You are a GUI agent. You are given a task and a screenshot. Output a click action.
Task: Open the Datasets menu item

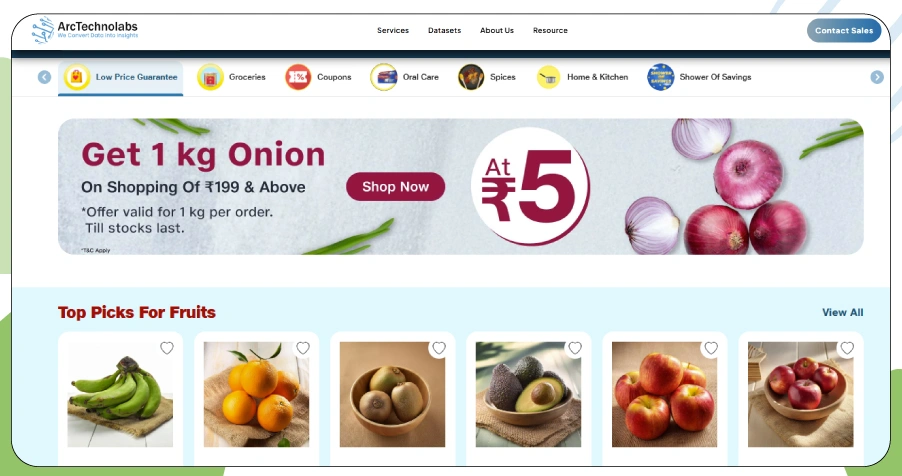coord(444,31)
